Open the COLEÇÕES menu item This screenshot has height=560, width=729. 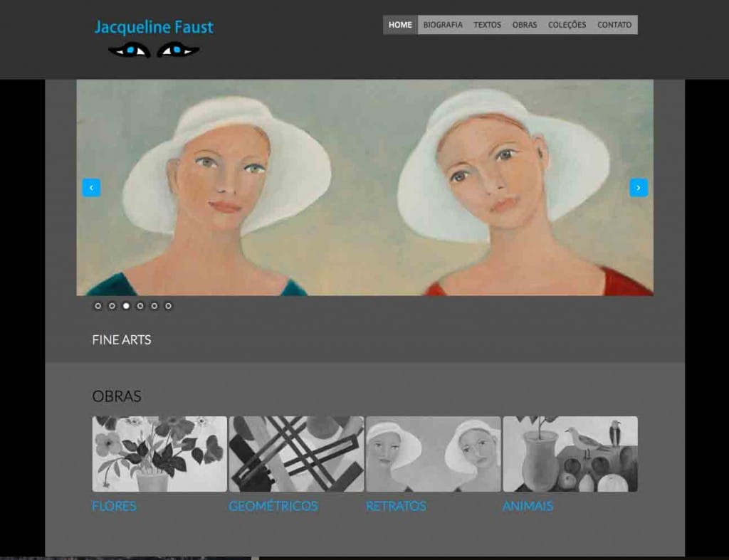pos(567,25)
